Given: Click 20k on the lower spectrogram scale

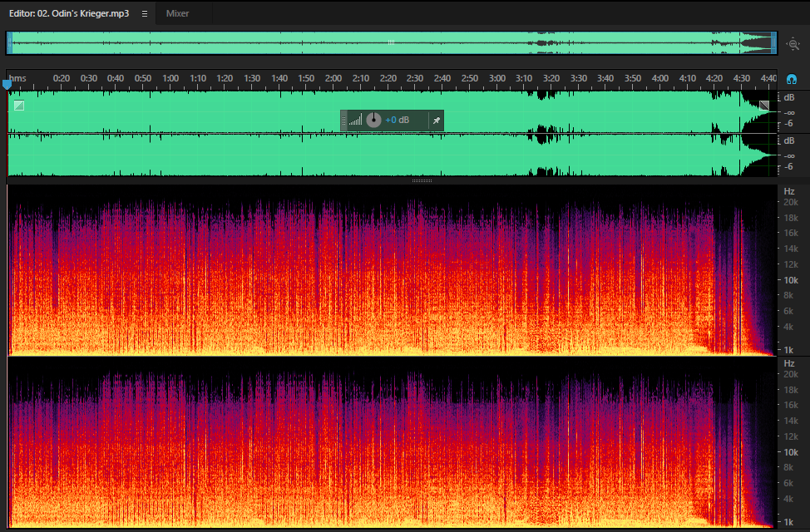Looking at the screenshot, I should pos(791,374).
